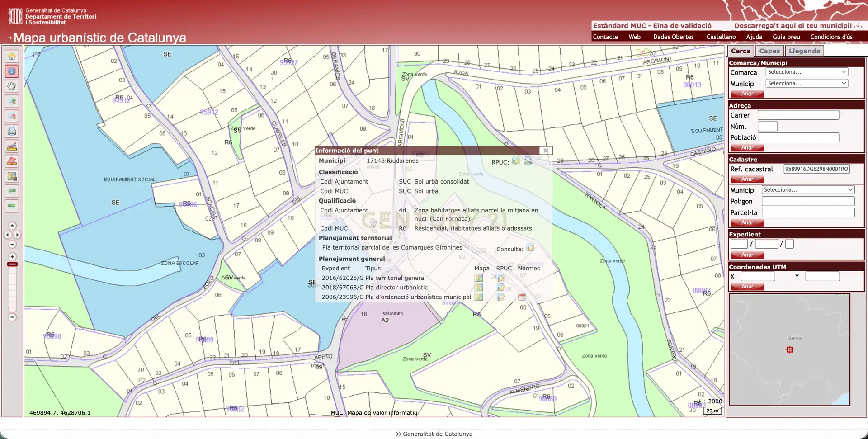Go to next map view arrow
Image resolution: width=868 pixels, height=439 pixels.
[x=12, y=206]
